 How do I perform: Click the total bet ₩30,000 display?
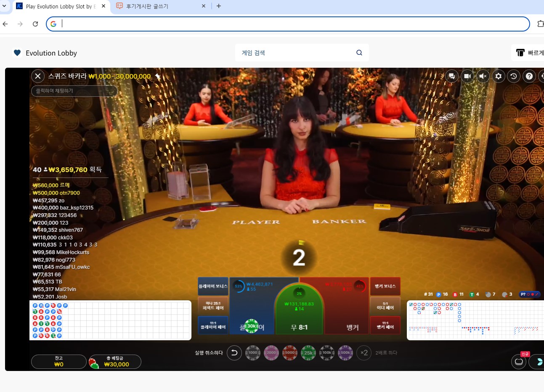[115, 362]
